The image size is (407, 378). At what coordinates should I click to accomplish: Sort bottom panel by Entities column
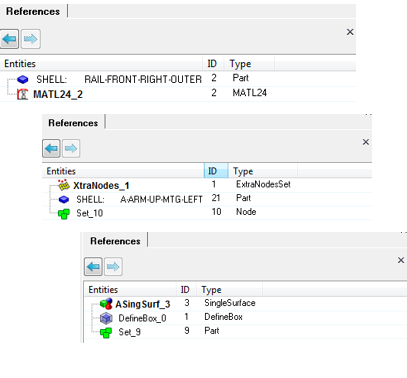tap(130, 290)
